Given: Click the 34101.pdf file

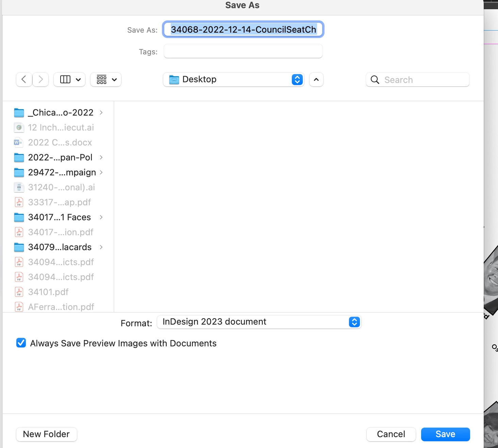Looking at the screenshot, I should (59, 292).
